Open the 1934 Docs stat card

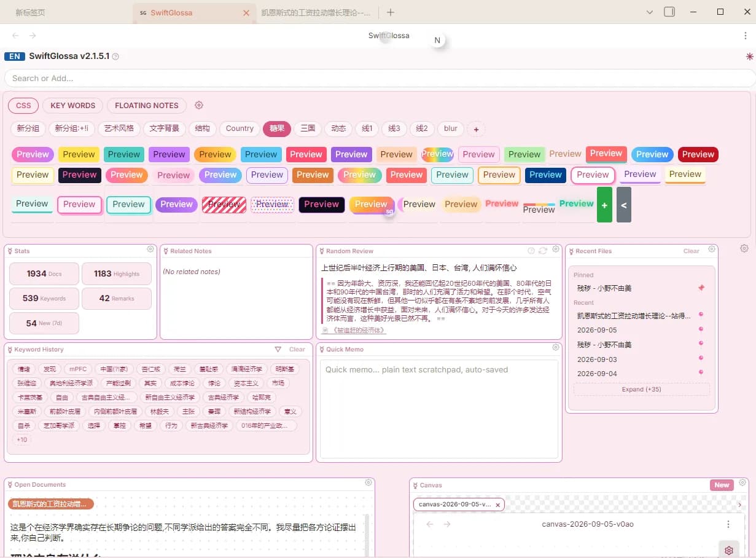(44, 273)
